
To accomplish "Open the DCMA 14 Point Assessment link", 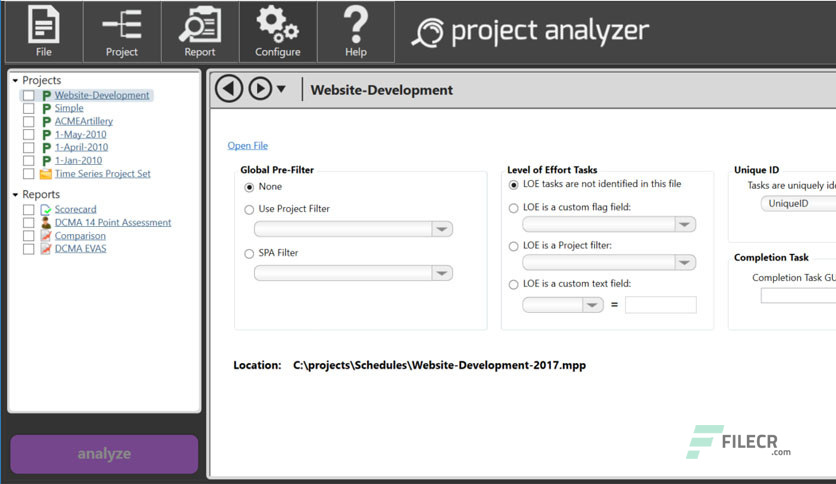I will 113,222.
